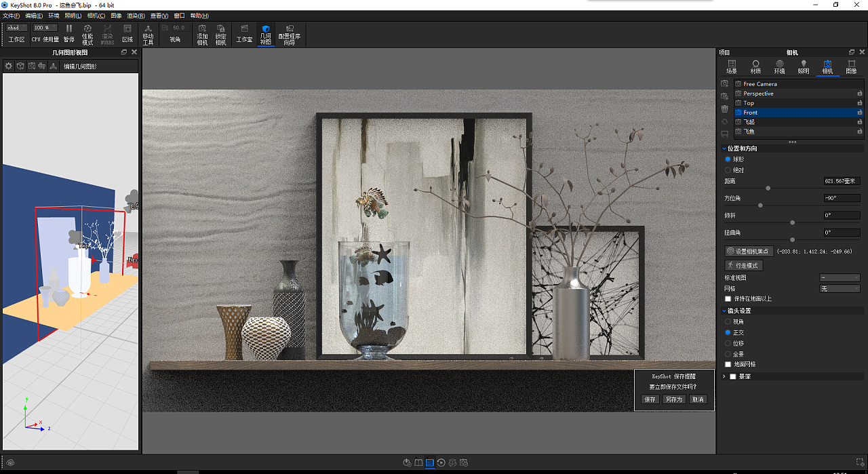Click the Add Camera (添加相机) toolbar icon
The height and width of the screenshot is (474, 868).
click(x=202, y=34)
